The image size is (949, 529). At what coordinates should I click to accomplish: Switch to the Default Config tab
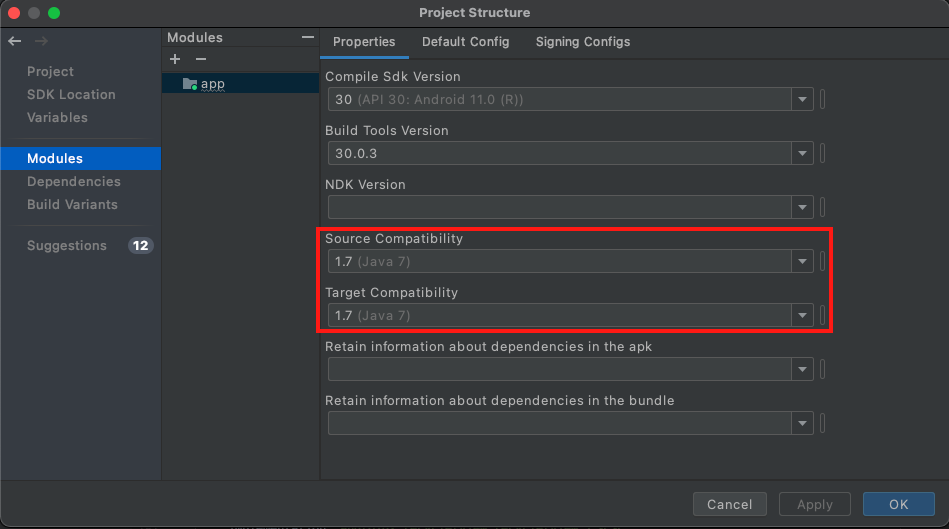[x=465, y=42]
